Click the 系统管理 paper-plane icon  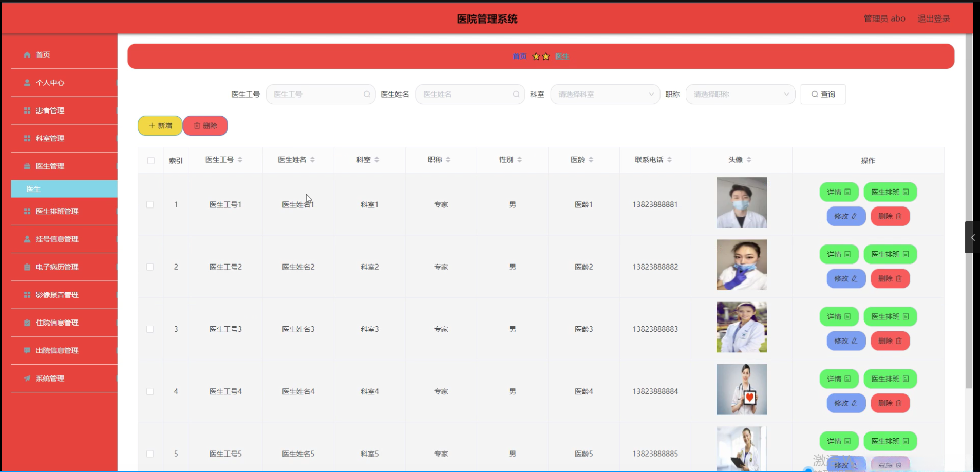pyautogui.click(x=26, y=379)
